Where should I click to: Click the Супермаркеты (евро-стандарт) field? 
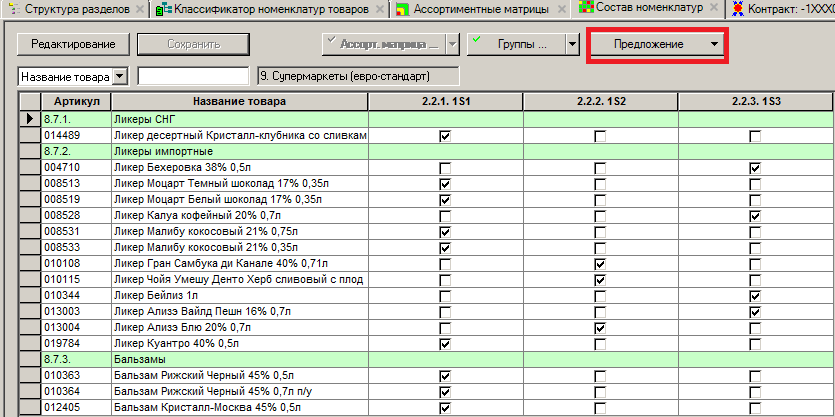(358, 76)
